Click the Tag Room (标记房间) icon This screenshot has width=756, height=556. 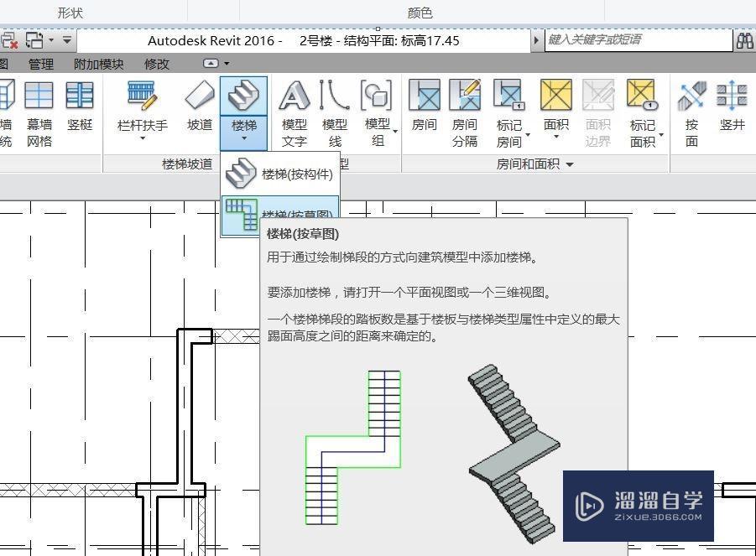(x=508, y=95)
